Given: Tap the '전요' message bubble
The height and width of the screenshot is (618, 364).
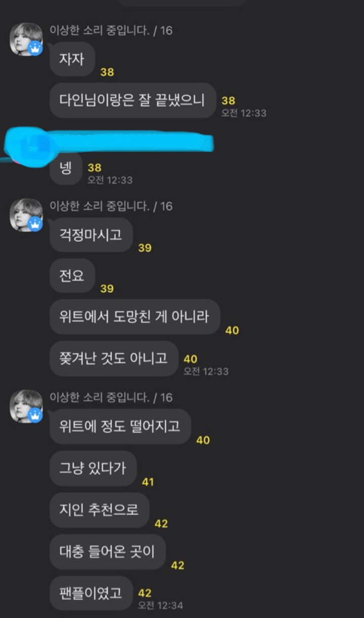Looking at the screenshot, I should [72, 276].
